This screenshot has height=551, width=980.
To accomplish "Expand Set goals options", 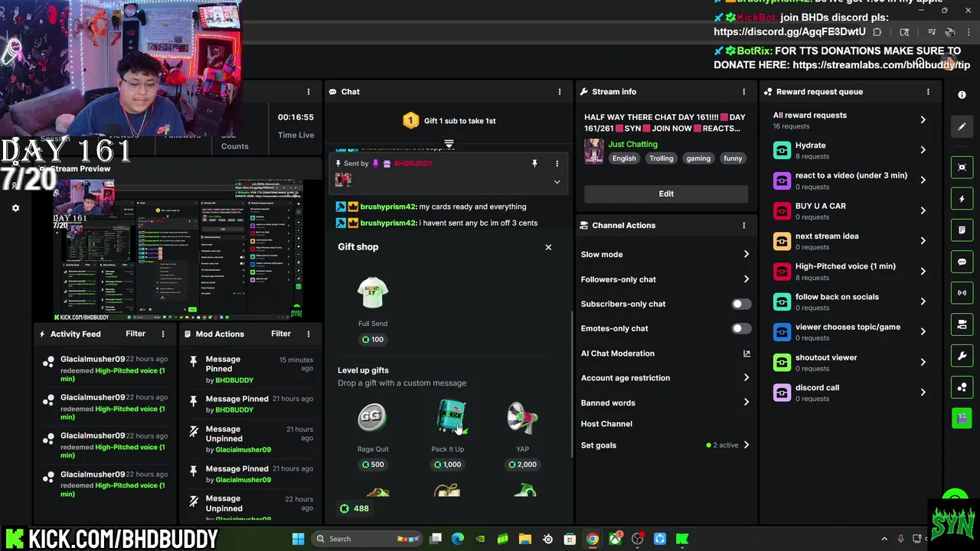I will pyautogui.click(x=665, y=445).
